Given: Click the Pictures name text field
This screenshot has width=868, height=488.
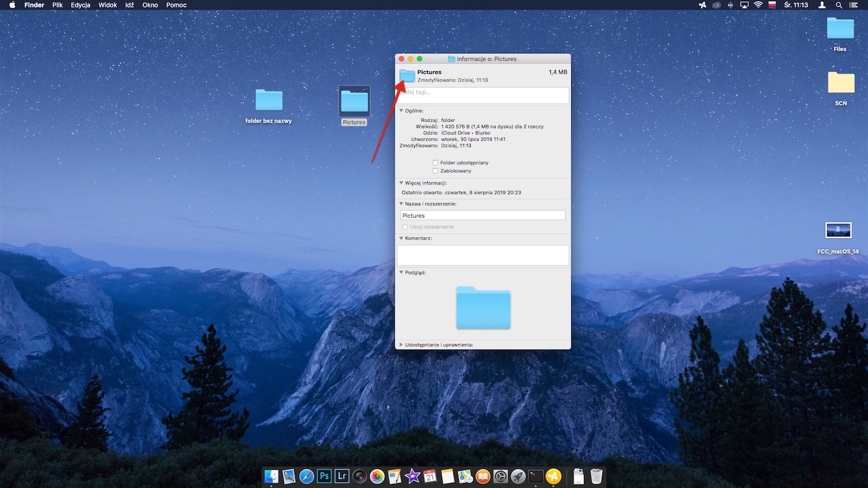Looking at the screenshot, I should tap(483, 216).
